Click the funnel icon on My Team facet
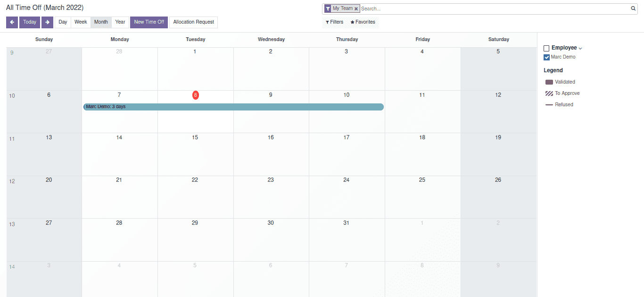 click(x=328, y=8)
